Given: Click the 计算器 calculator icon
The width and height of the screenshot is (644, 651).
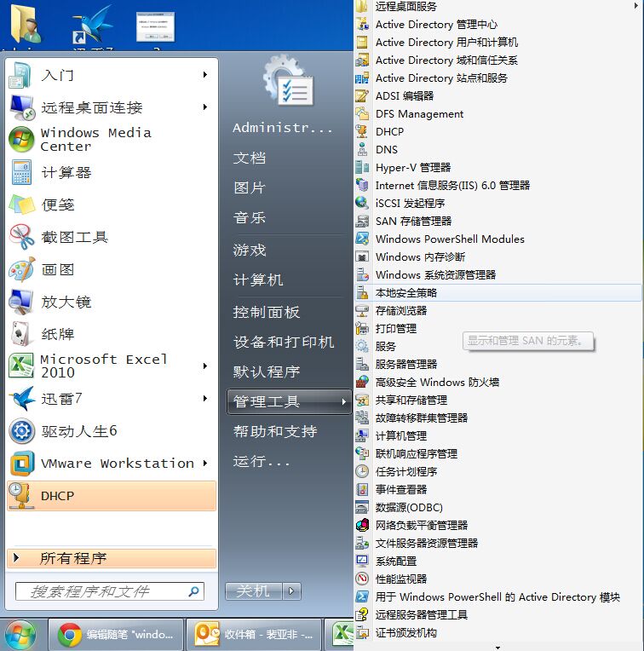Looking at the screenshot, I should coord(21,172).
